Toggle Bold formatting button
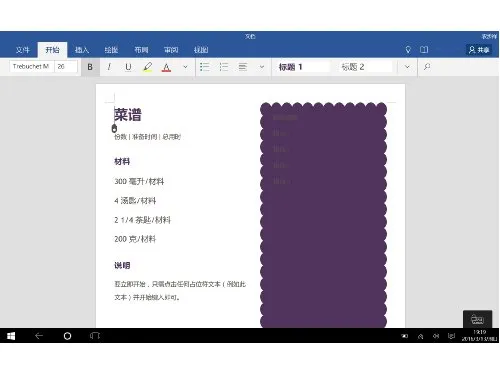This screenshot has width=500, height=375. pos(90,67)
